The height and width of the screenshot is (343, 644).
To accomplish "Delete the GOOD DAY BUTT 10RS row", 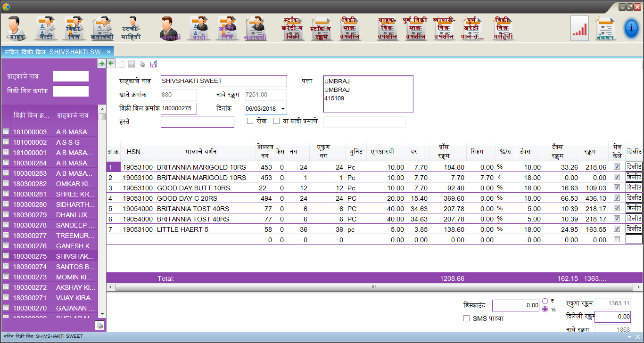I will (x=634, y=188).
